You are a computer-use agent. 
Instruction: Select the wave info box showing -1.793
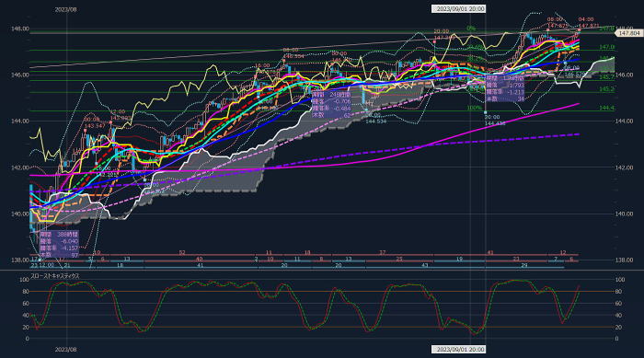(x=505, y=88)
